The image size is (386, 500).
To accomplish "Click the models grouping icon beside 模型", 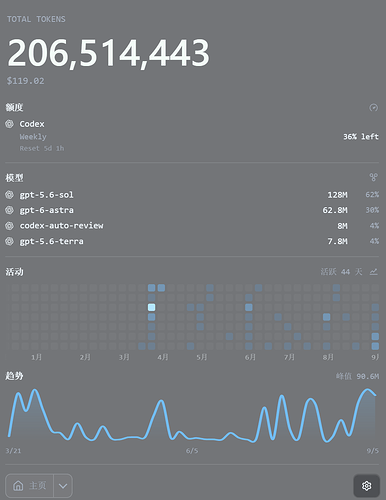I will [x=374, y=177].
